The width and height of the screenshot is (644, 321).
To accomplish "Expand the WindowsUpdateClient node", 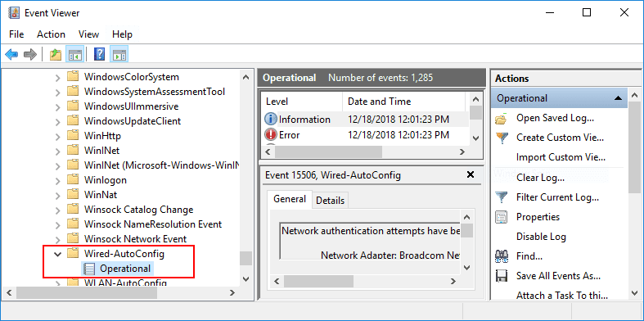I will pyautogui.click(x=58, y=121).
